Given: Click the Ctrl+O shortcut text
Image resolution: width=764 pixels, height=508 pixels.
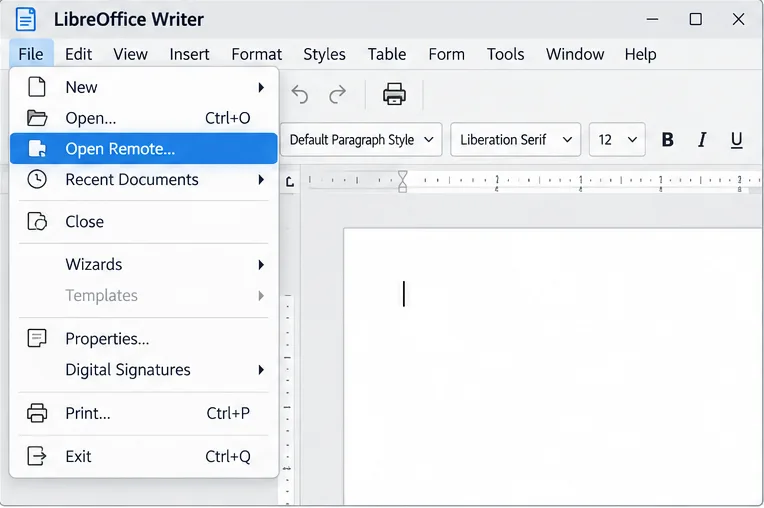Looking at the screenshot, I should tap(228, 118).
